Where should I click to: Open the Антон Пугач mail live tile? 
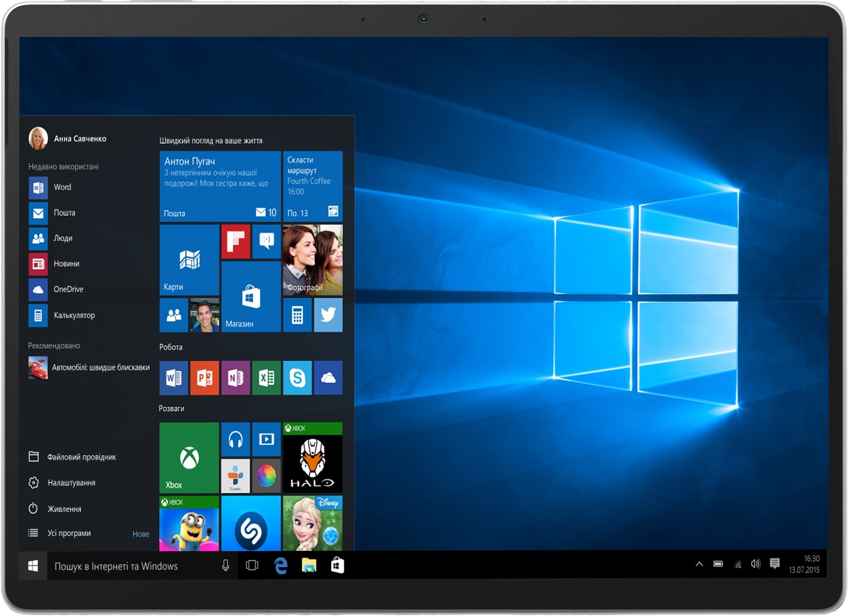[220, 186]
